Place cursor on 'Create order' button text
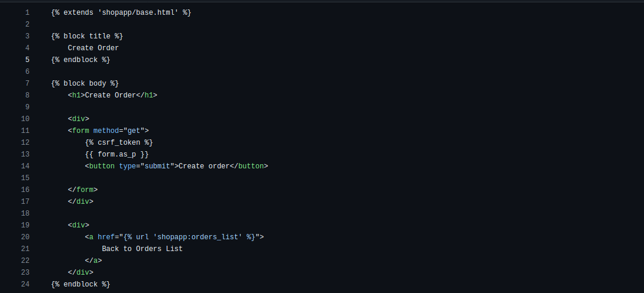The height and width of the screenshot is (293, 644). (x=204, y=166)
